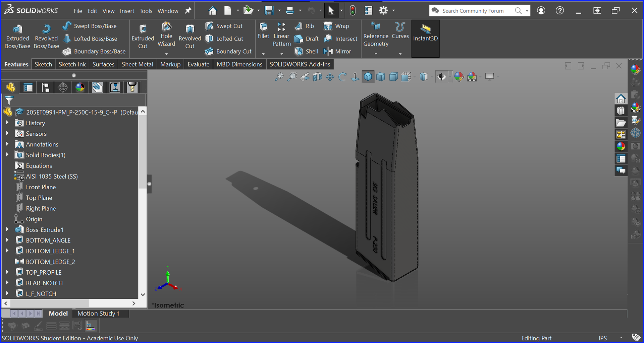Open the Hole Wizard dropdown arrow
Screen dimensions: 644x343
pos(166,54)
